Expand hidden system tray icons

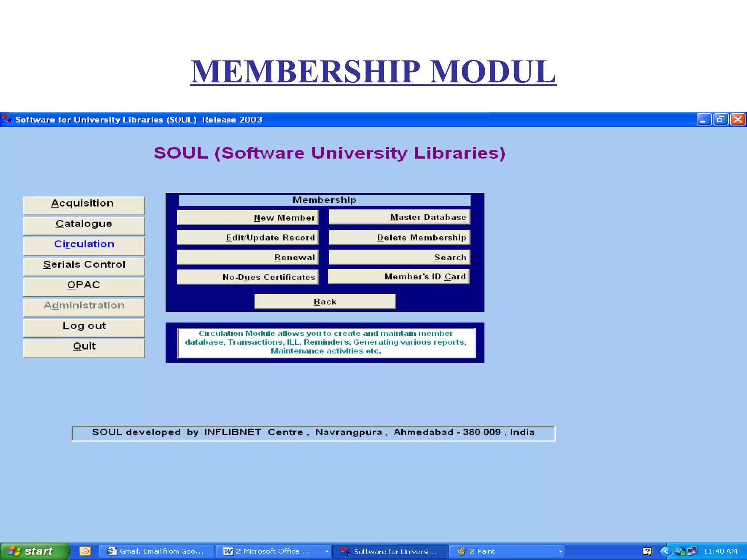click(x=666, y=551)
